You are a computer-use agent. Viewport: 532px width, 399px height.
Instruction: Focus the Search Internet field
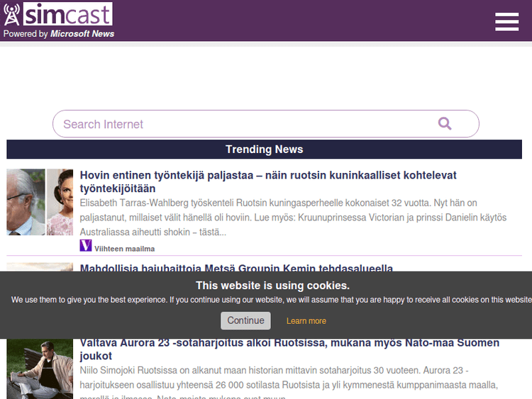click(241, 124)
